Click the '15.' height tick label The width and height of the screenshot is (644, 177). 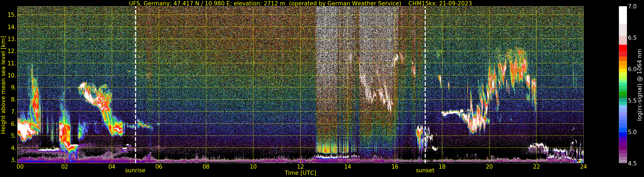[x=12, y=15]
